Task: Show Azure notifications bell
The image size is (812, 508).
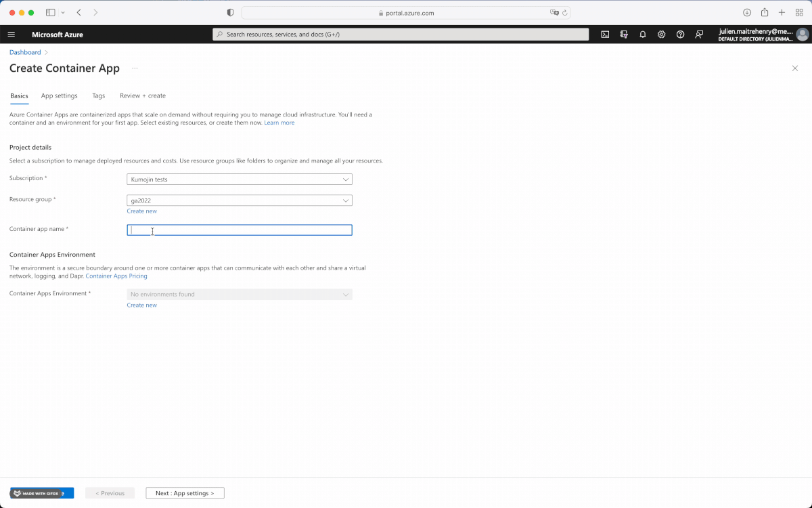Action: 643,35
